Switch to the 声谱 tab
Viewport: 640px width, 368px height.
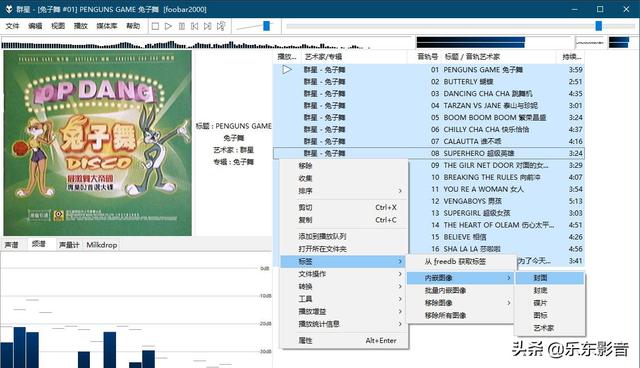[12, 245]
